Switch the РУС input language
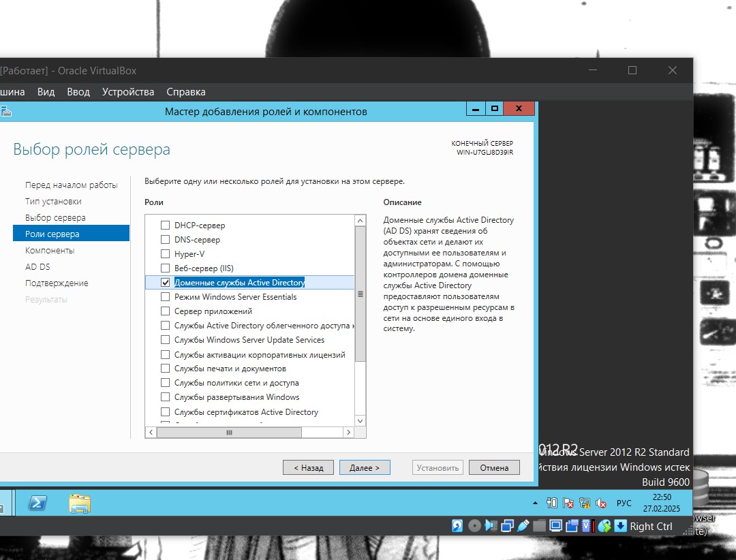 tap(624, 503)
